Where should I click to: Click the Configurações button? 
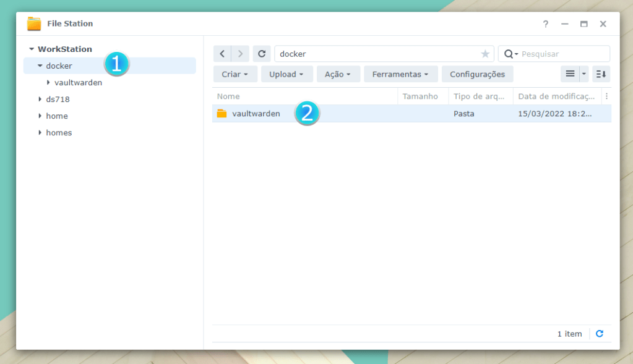[x=477, y=74]
